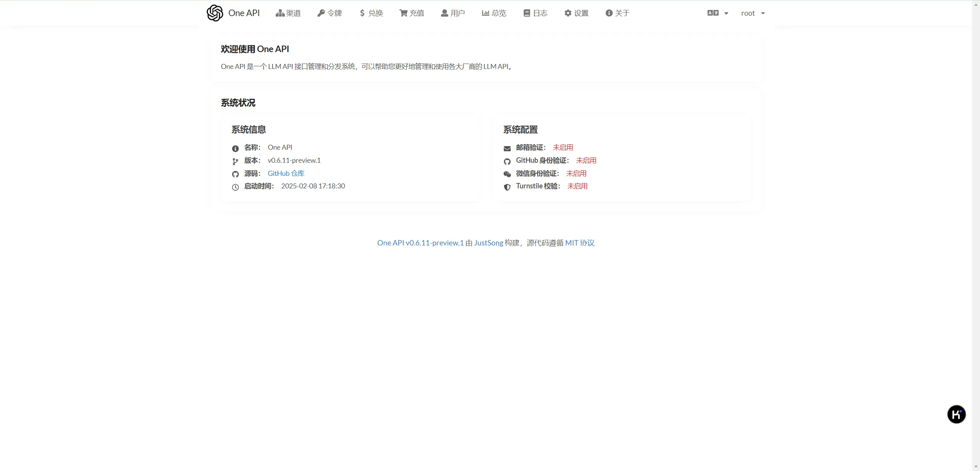The height and width of the screenshot is (471, 980).
Task: Click 未启用 status next to Turnstile 校验
Action: [x=577, y=186]
